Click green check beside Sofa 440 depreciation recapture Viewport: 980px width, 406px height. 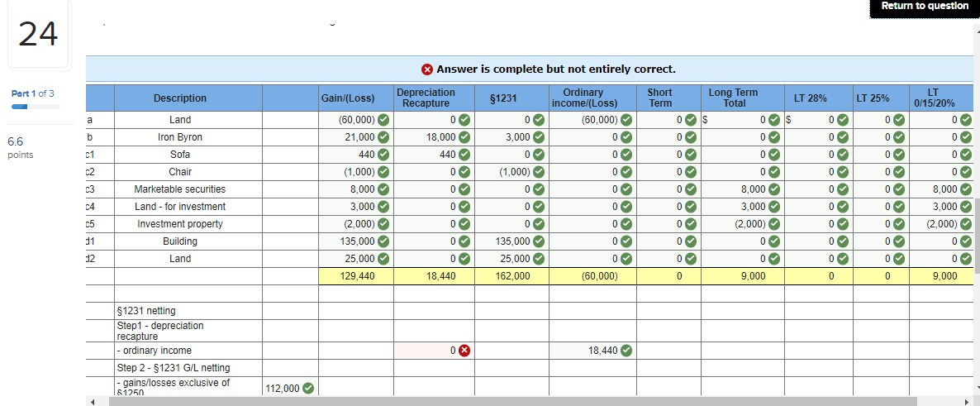point(464,155)
